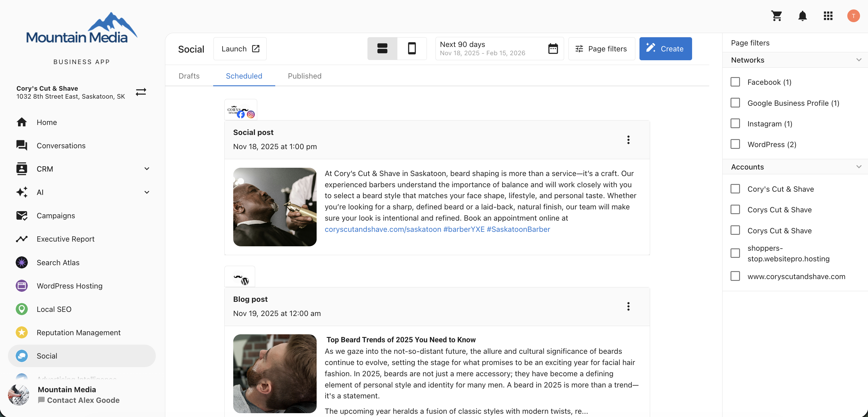Screen dimensions: 868x417
Task: Open the notifications bell
Action: [x=803, y=16]
